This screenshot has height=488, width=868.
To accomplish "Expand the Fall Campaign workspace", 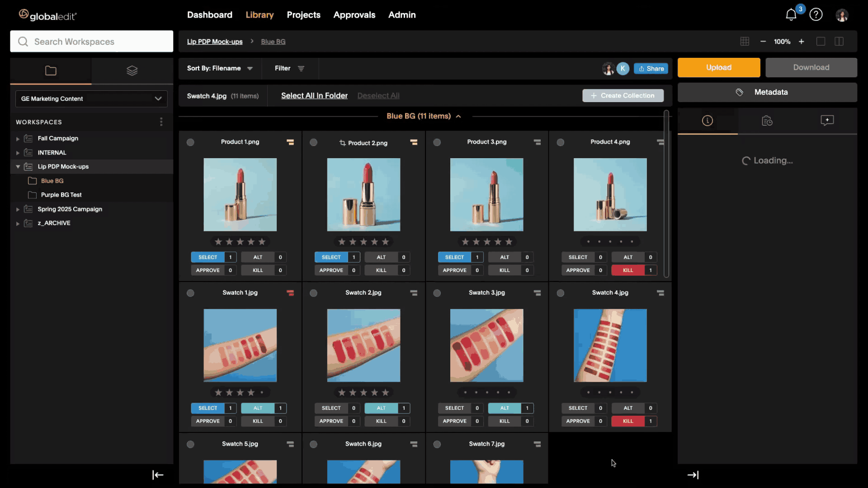I will [18, 139].
